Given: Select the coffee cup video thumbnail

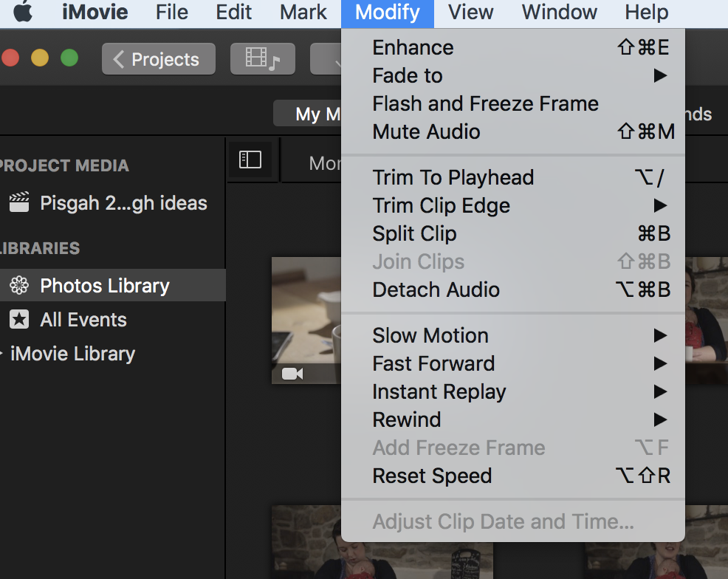Looking at the screenshot, I should click(x=306, y=318).
